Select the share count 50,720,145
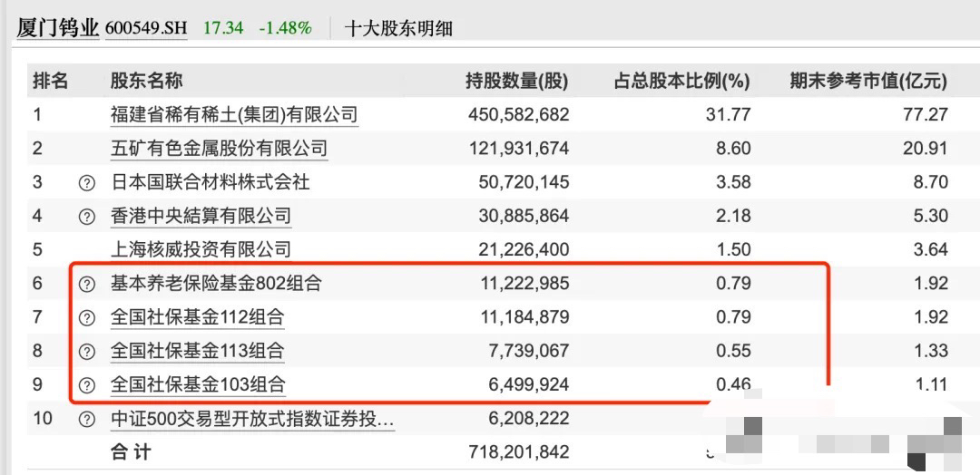This screenshot has width=980, height=475. tap(524, 182)
